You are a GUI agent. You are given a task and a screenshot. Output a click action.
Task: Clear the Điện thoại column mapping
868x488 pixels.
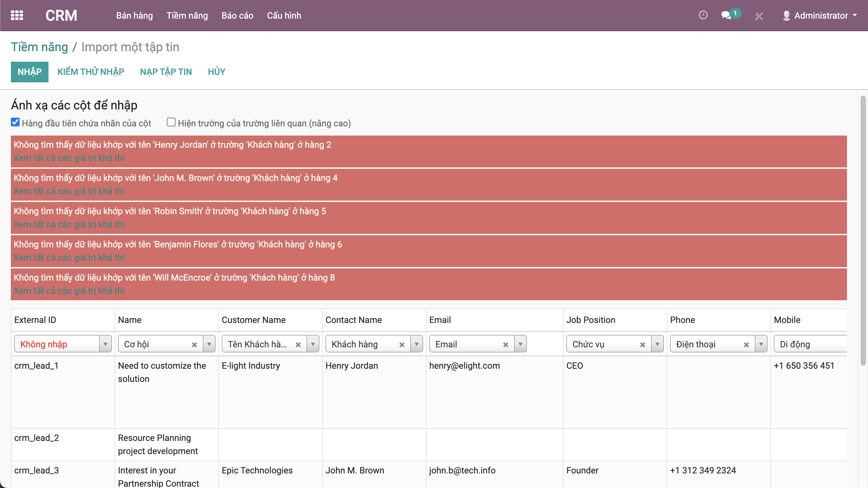(746, 345)
